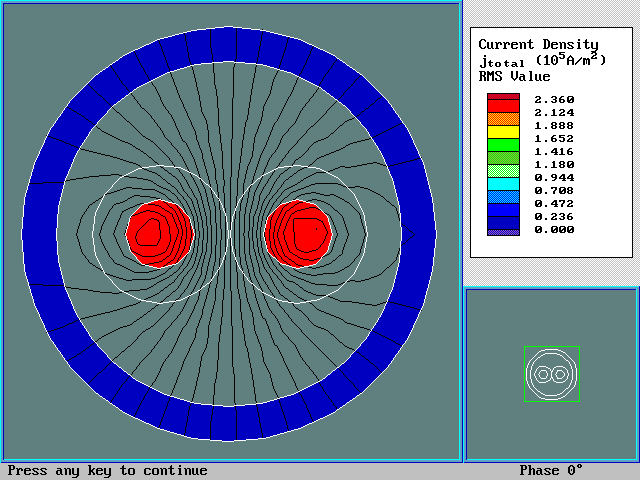Click the 1.180 legend value
Viewport: 640px width, 480px height.
pos(554,164)
